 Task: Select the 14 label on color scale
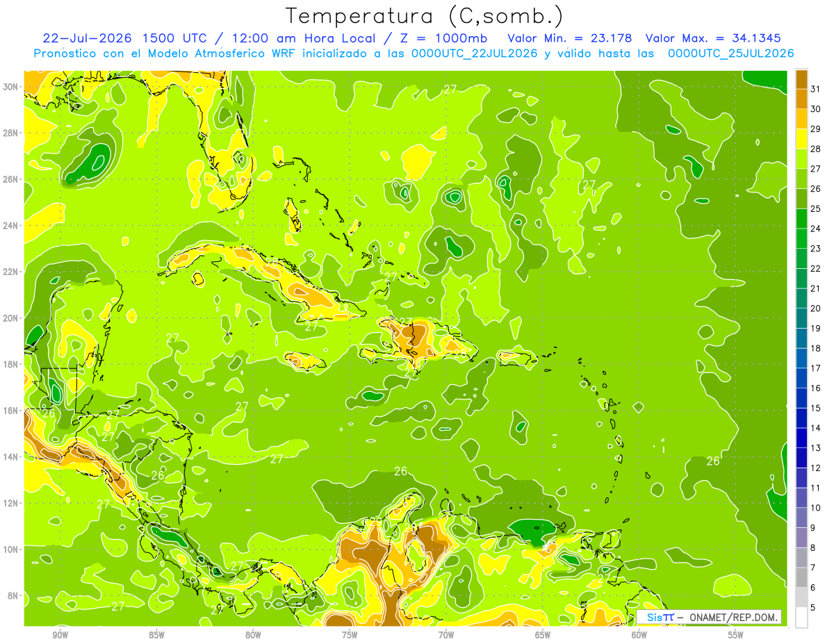pyautogui.click(x=816, y=428)
